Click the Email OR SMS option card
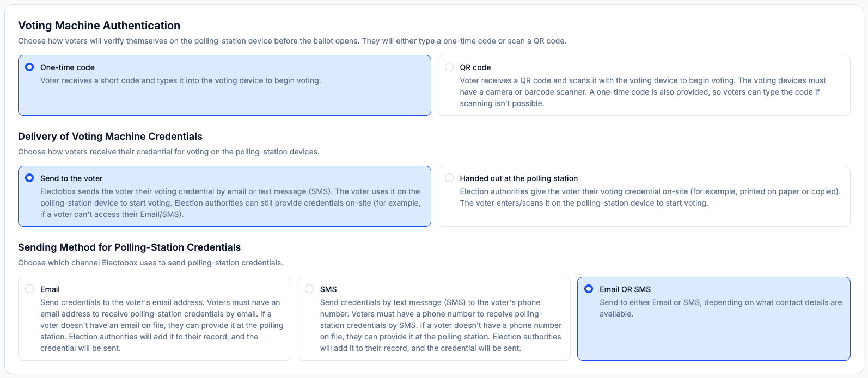 click(x=714, y=318)
